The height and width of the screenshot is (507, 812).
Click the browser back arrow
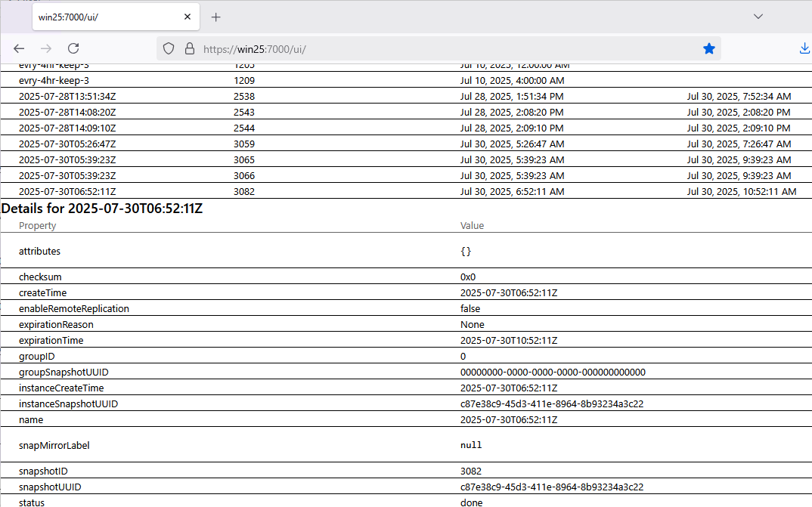[x=19, y=48]
